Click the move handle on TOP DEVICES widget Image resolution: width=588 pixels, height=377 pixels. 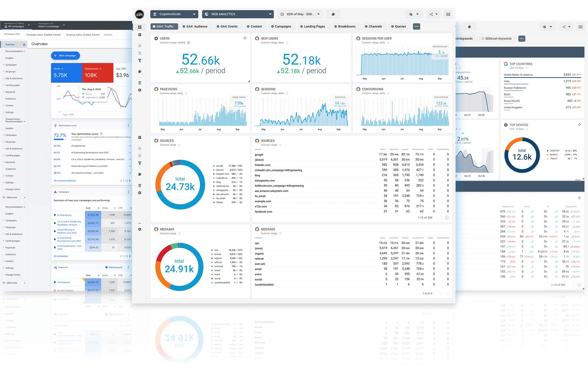pyautogui.click(x=579, y=124)
